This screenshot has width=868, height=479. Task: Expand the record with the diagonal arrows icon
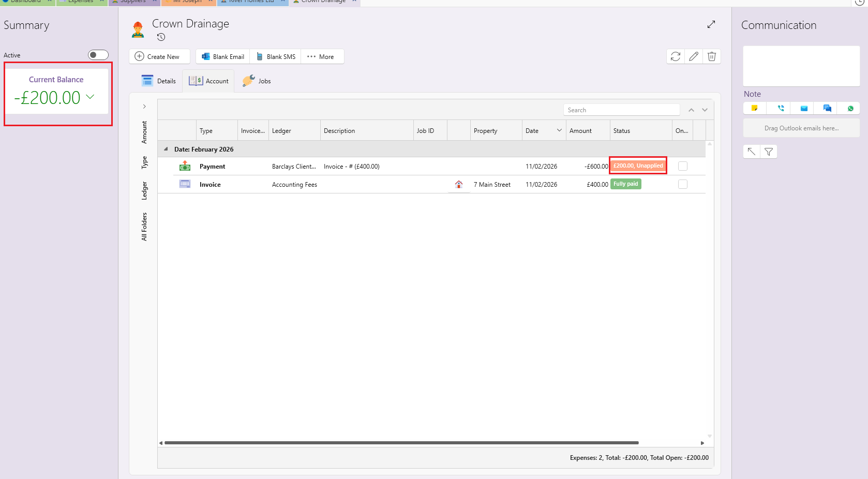[x=711, y=24]
